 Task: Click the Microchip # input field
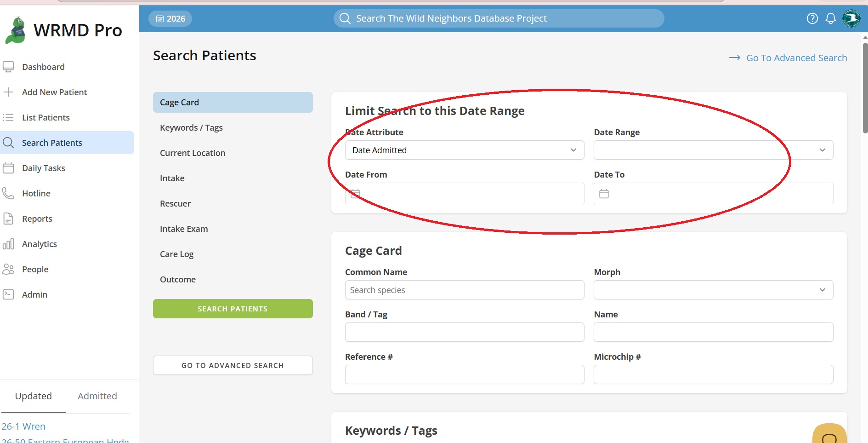[713, 374]
